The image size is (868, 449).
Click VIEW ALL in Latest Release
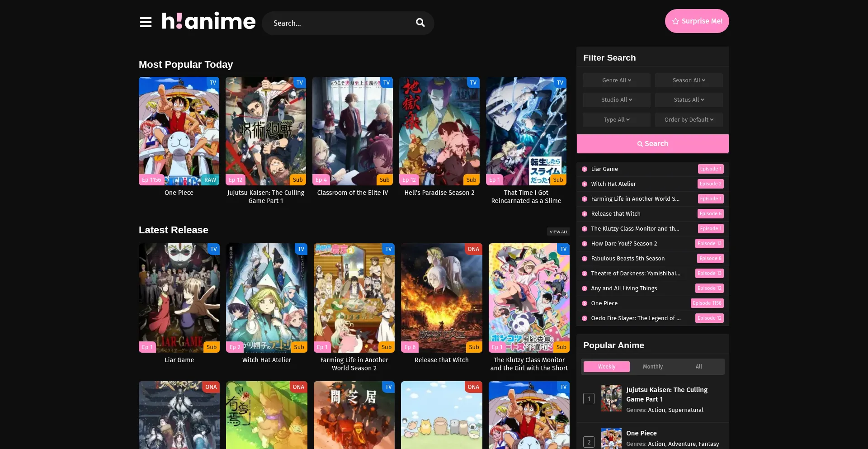tap(559, 232)
